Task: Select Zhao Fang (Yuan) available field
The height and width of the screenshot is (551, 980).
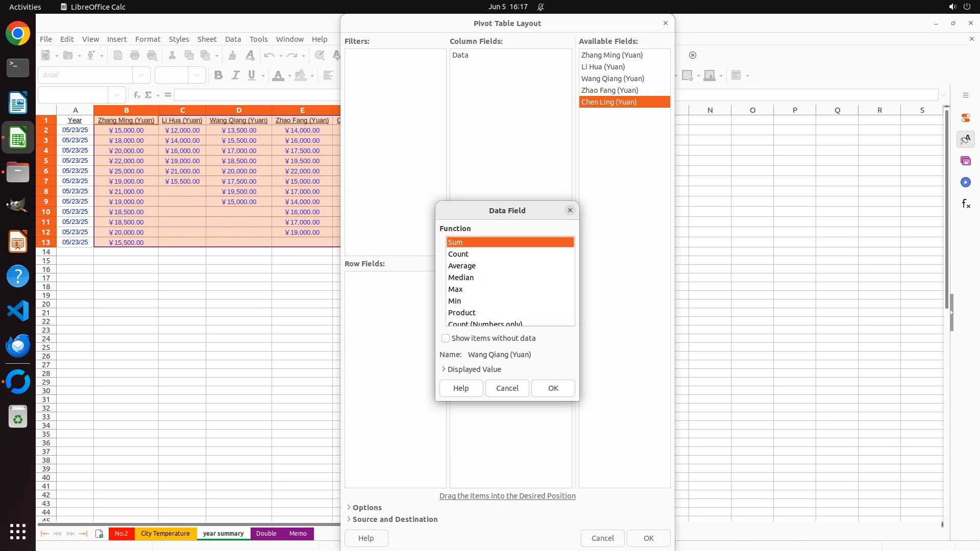Action: pyautogui.click(x=609, y=90)
